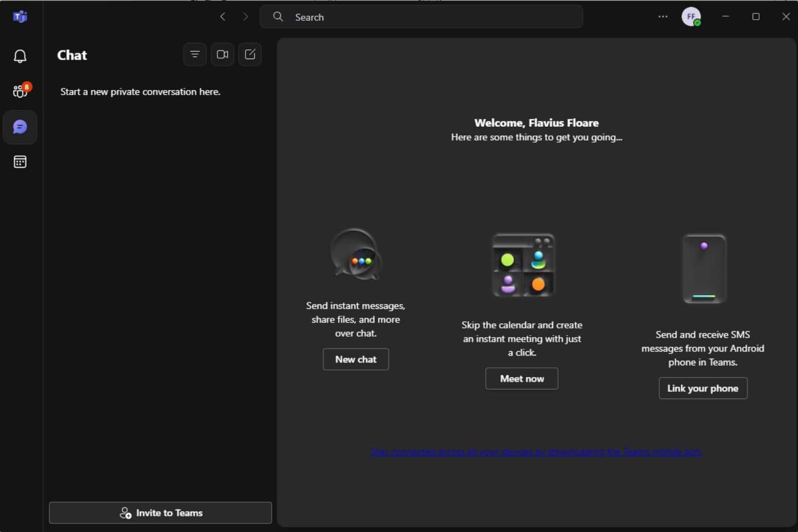The image size is (798, 532).
Task: Click 'Here are some things to get you going' text
Action: click(536, 137)
